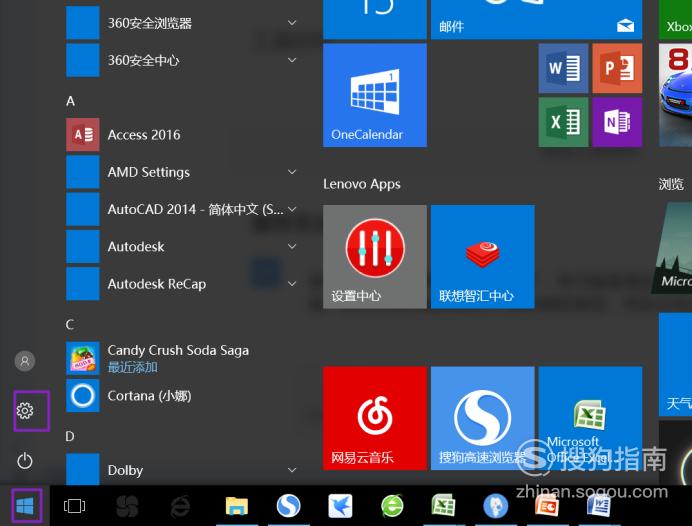Expand the AutoCAD 2014 folder chevron

[x=292, y=209]
